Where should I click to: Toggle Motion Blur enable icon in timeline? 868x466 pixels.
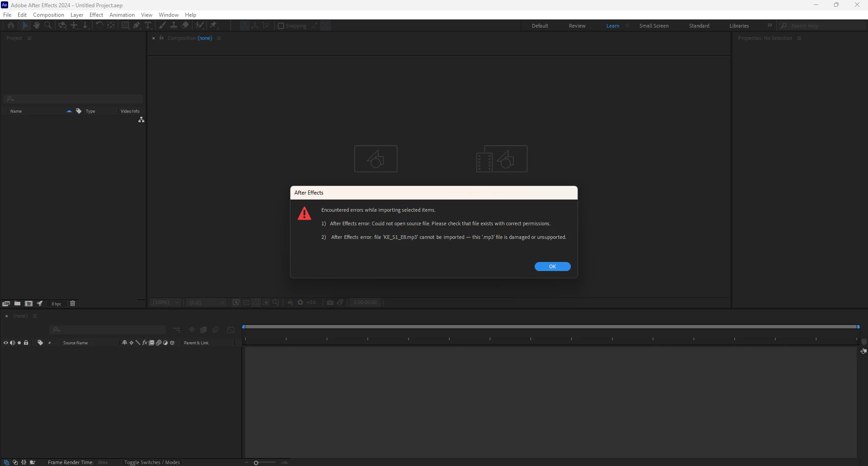click(215, 330)
